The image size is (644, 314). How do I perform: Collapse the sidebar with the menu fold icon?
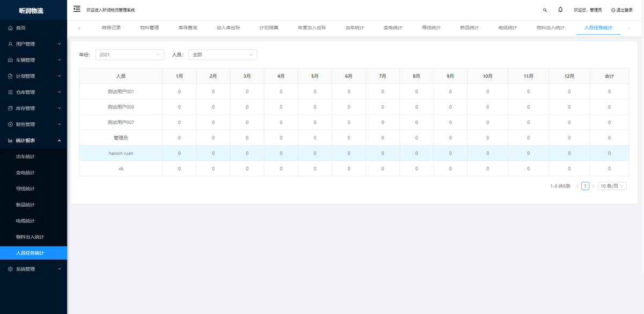[x=77, y=9]
